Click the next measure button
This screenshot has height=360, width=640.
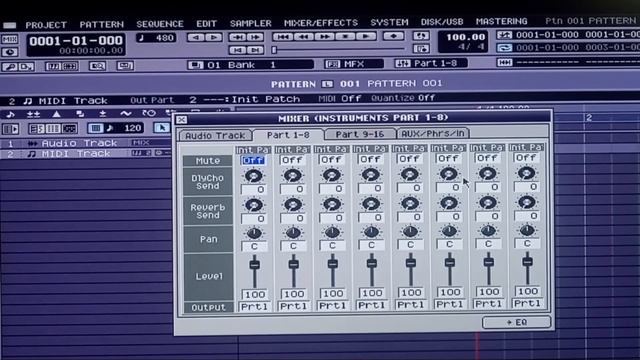[255, 38]
